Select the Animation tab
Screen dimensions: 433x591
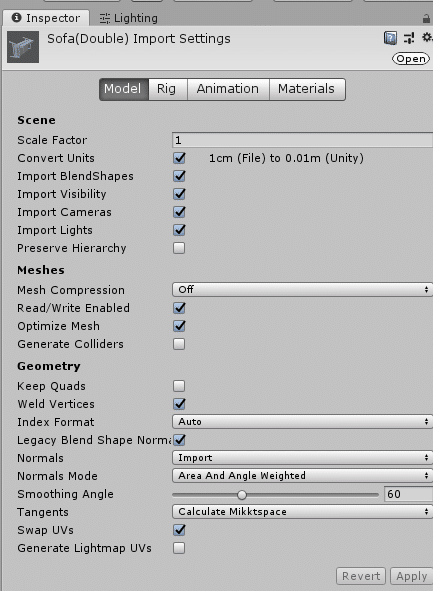click(x=228, y=89)
